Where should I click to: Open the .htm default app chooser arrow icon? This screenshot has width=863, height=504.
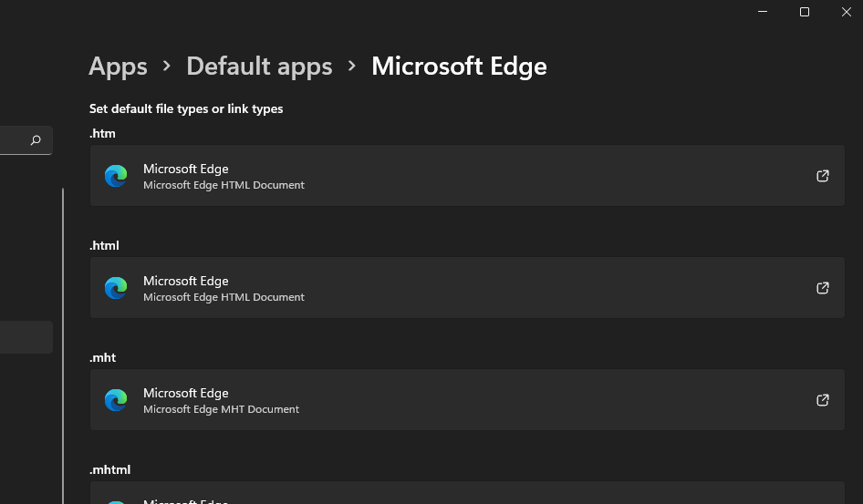click(x=822, y=176)
